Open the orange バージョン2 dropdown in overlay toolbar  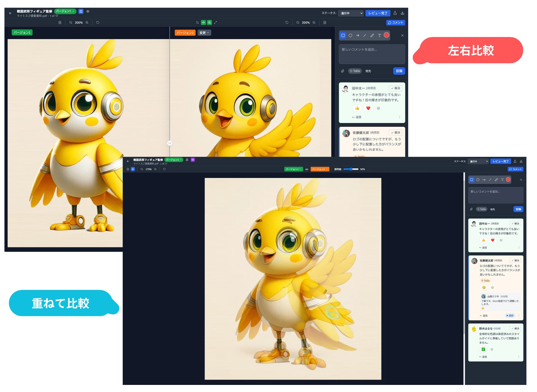tap(320, 169)
